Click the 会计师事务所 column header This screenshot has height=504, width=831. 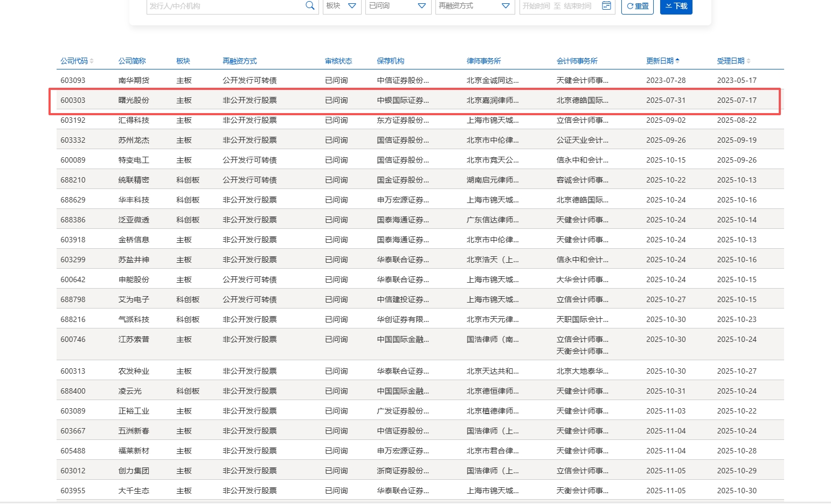pos(577,61)
